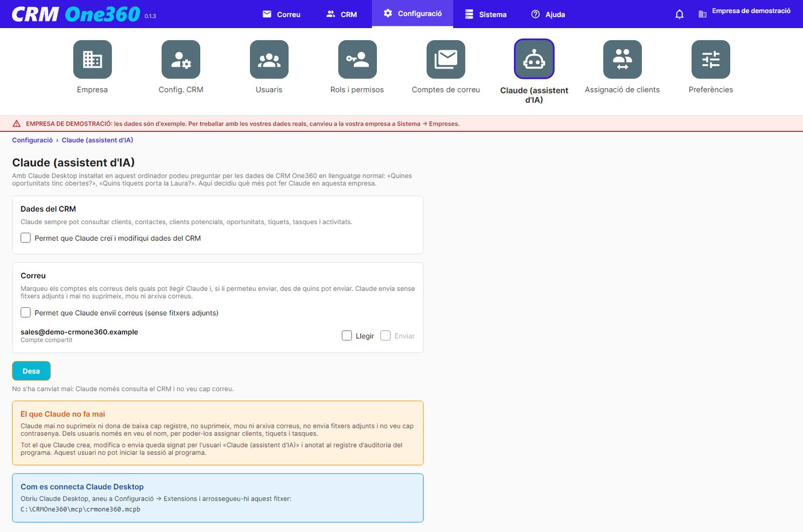803x532 pixels.
Task: Click the warning triangle in the demo banner
Action: (17, 124)
